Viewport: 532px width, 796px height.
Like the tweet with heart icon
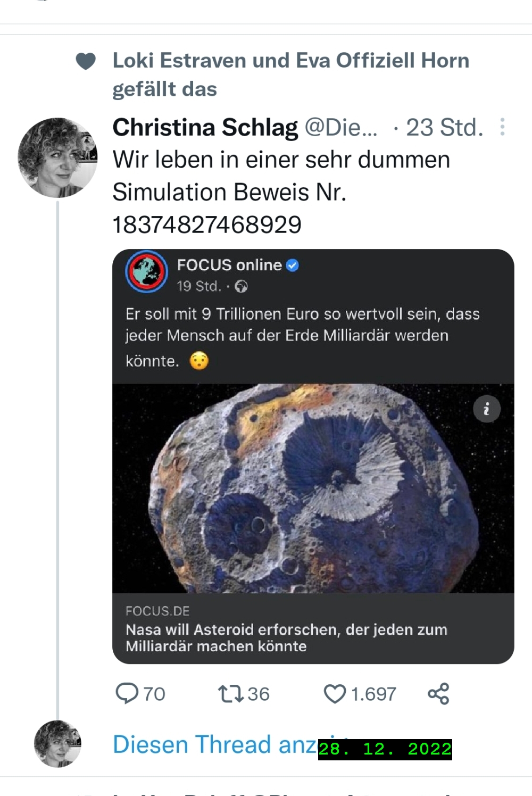(x=335, y=694)
